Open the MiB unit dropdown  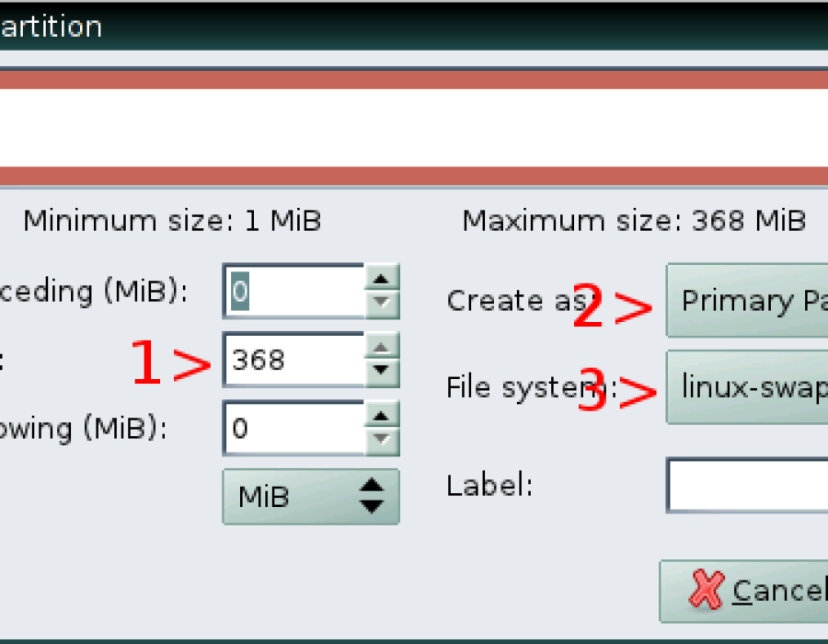[311, 497]
